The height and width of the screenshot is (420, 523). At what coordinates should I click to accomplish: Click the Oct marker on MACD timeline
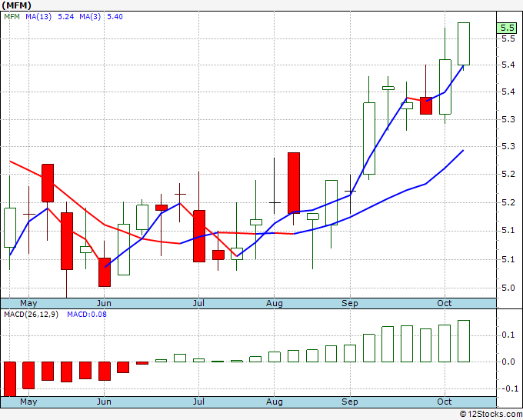445,402
